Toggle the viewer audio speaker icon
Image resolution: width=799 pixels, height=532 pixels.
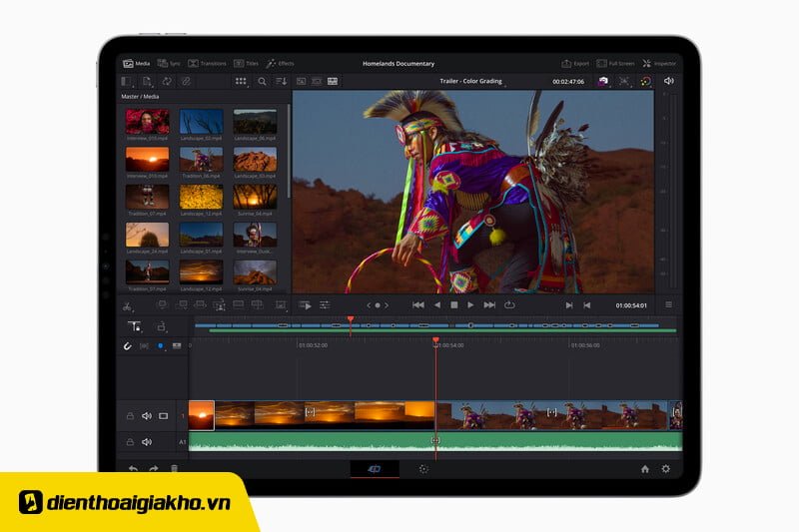point(668,81)
